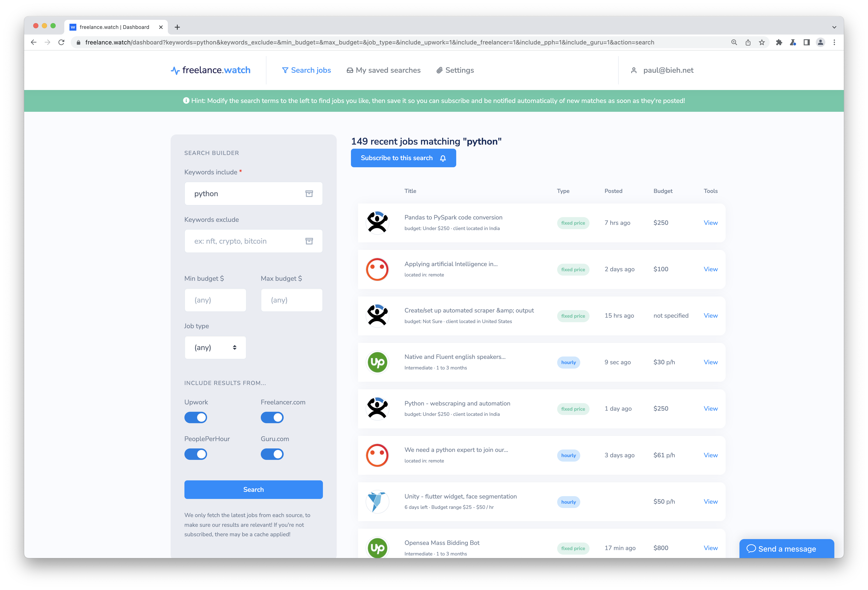Click the archive icon in Keywords exclude
The image size is (868, 590).
point(309,241)
